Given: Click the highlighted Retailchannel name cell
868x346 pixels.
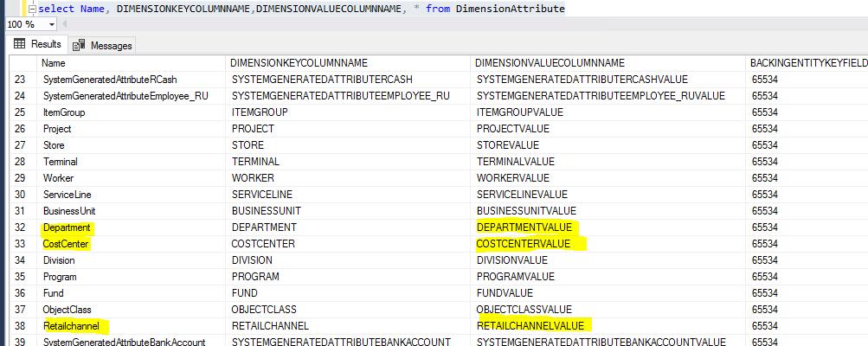Looking at the screenshot, I should click(74, 326).
